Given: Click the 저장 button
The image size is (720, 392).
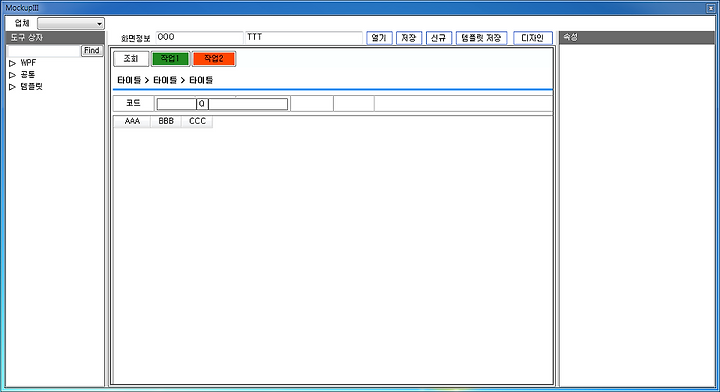Looking at the screenshot, I should tap(409, 38).
